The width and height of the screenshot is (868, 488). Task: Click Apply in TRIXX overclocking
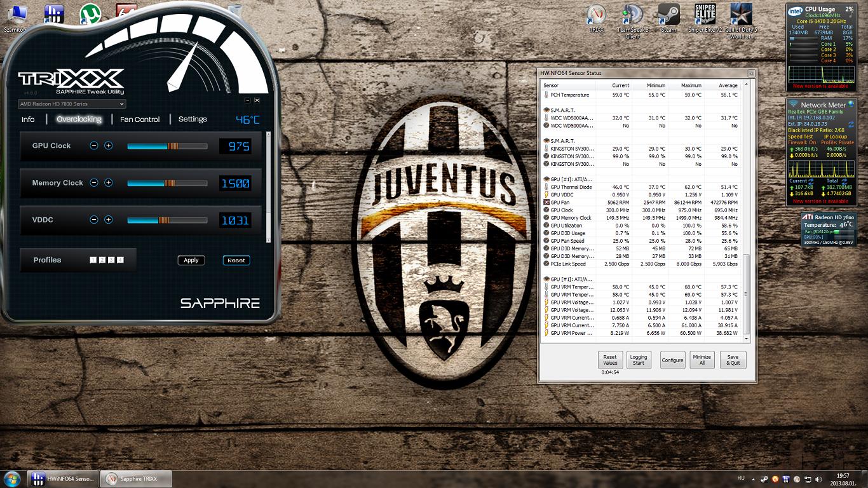(x=191, y=260)
